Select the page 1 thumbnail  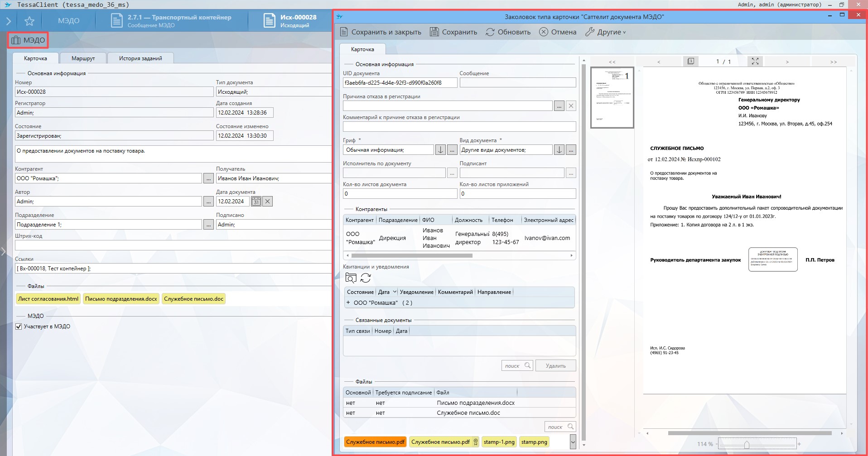(612, 97)
